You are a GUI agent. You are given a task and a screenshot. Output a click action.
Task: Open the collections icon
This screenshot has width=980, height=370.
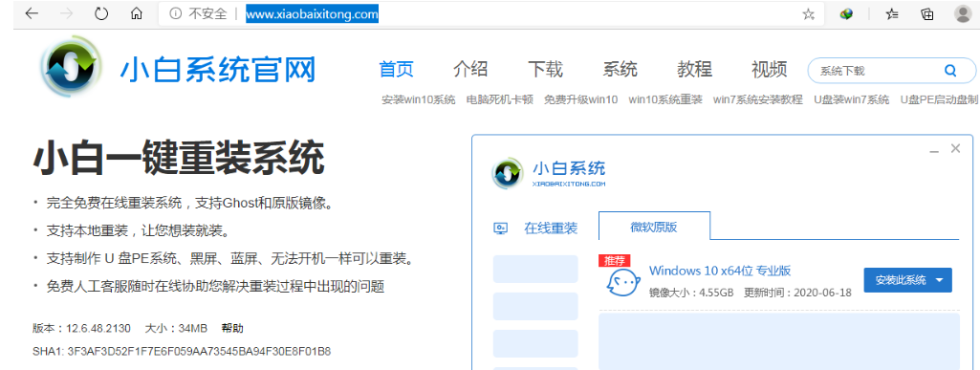927,13
